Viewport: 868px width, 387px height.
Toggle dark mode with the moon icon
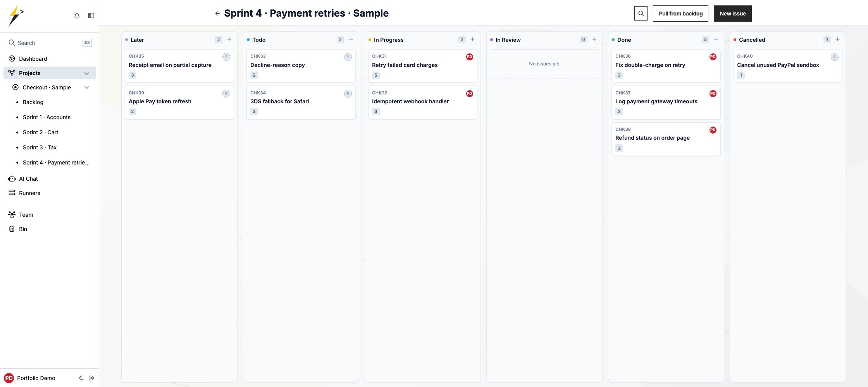coord(81,378)
